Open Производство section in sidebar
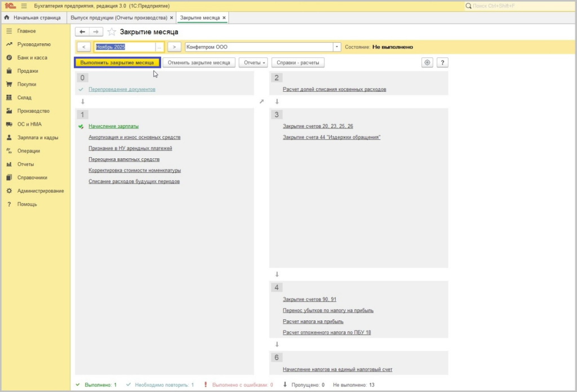Image resolution: width=577 pixels, height=392 pixels. click(33, 111)
